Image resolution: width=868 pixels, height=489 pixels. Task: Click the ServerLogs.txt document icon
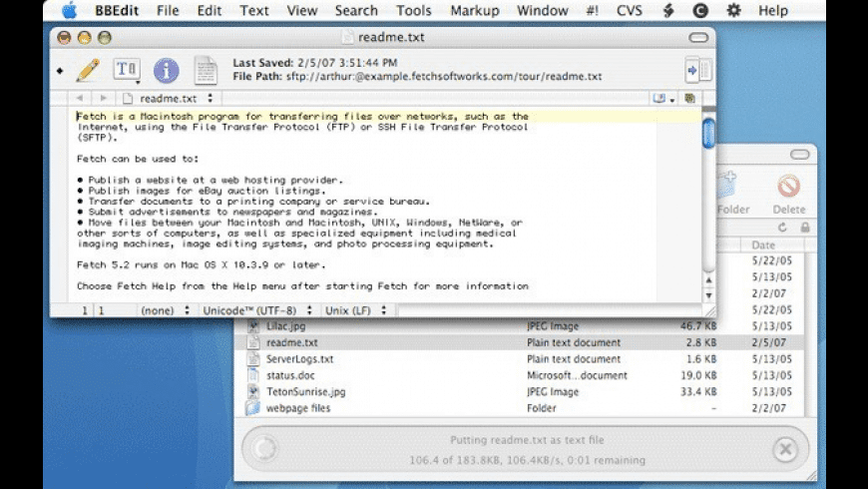point(253,359)
